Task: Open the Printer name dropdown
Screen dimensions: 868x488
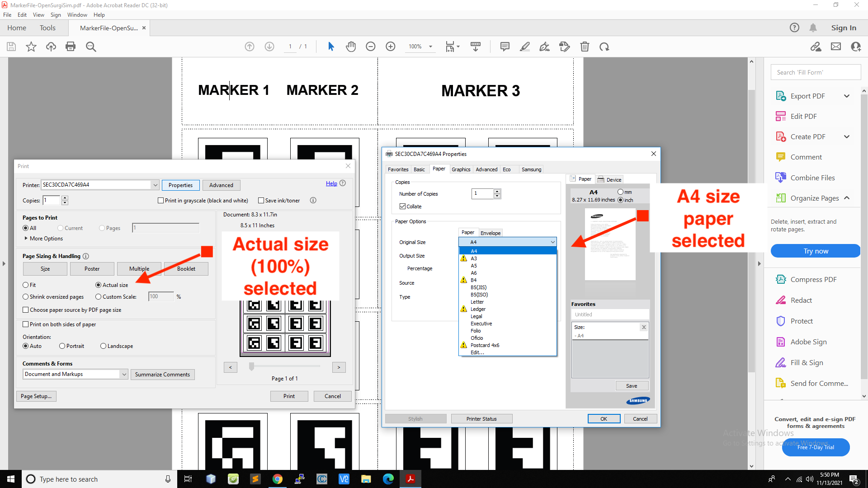Action: click(155, 185)
